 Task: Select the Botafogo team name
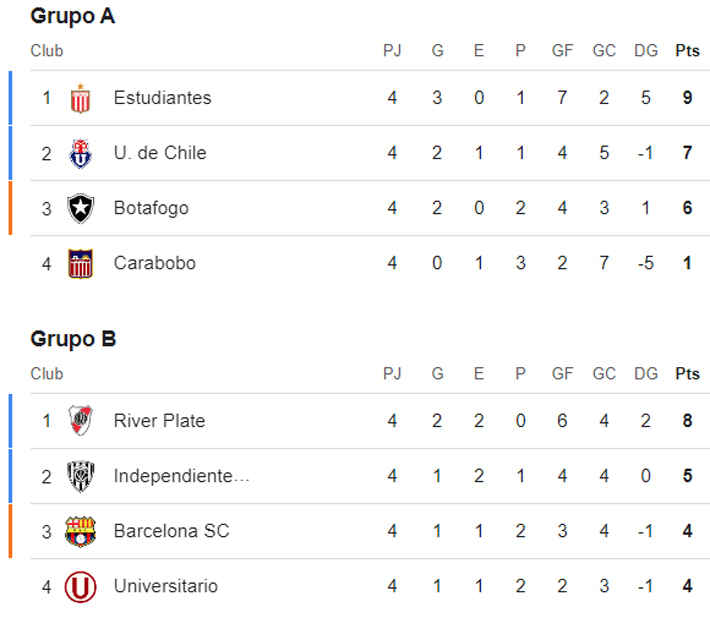click(151, 208)
